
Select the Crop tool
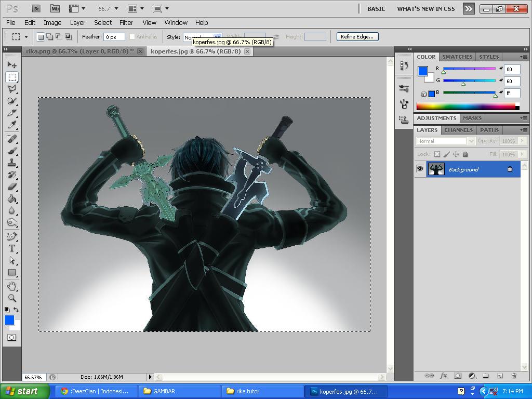(12, 113)
